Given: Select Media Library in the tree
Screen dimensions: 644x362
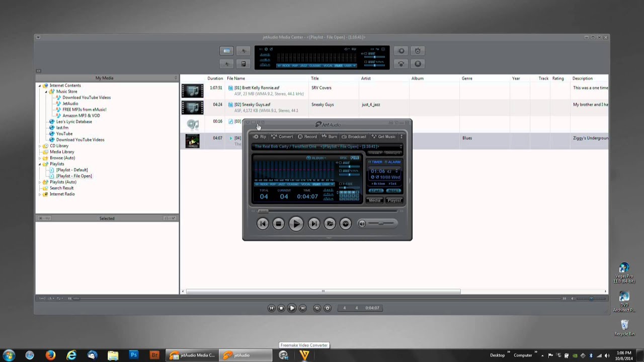Looking at the screenshot, I should 62,152.
